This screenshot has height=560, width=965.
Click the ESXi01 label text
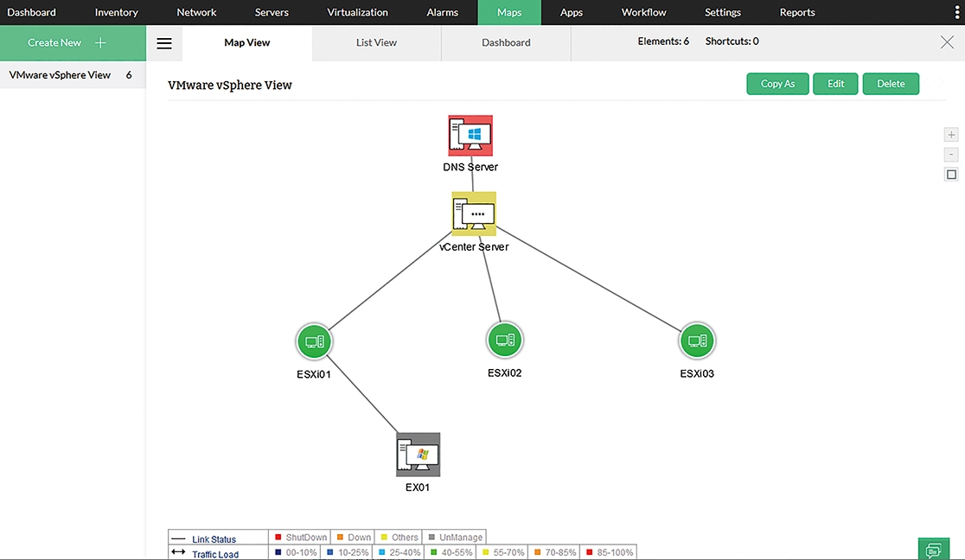[314, 374]
